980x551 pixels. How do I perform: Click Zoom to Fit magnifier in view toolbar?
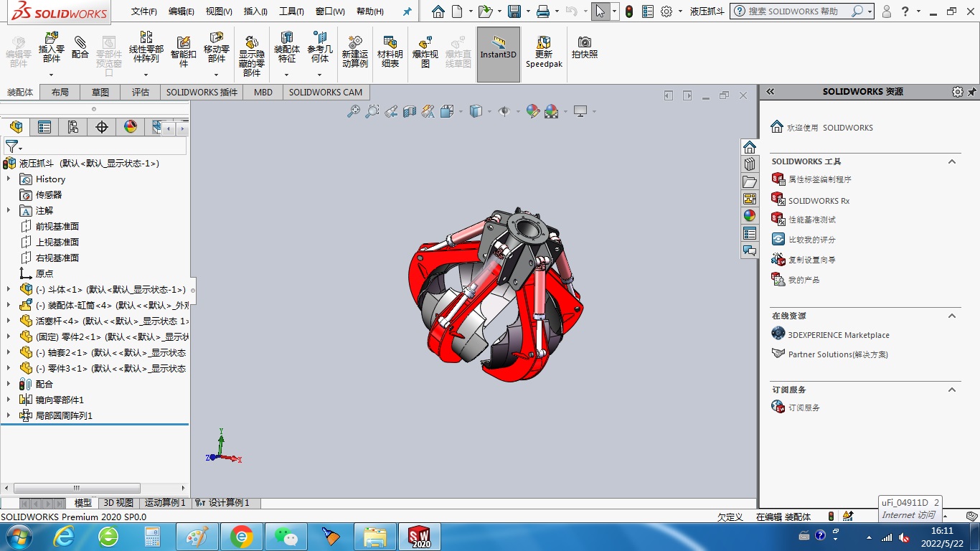tap(354, 111)
